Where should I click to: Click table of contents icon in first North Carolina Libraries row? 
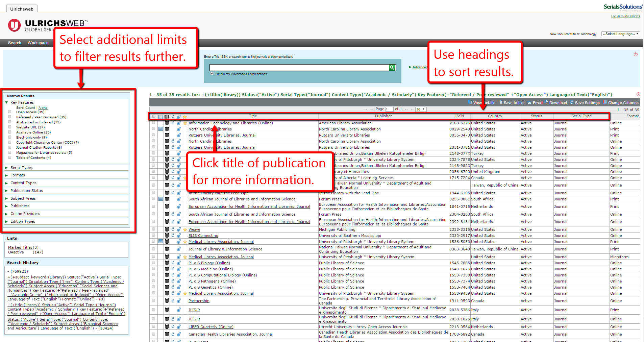160,129
